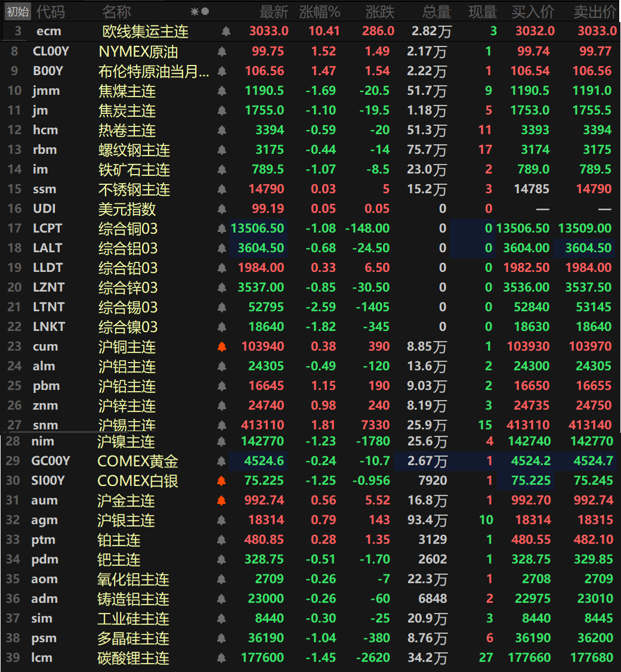Screen dimensions: 621x672
Task: Select the 沪镍主连 contract name
Action: (x=126, y=442)
